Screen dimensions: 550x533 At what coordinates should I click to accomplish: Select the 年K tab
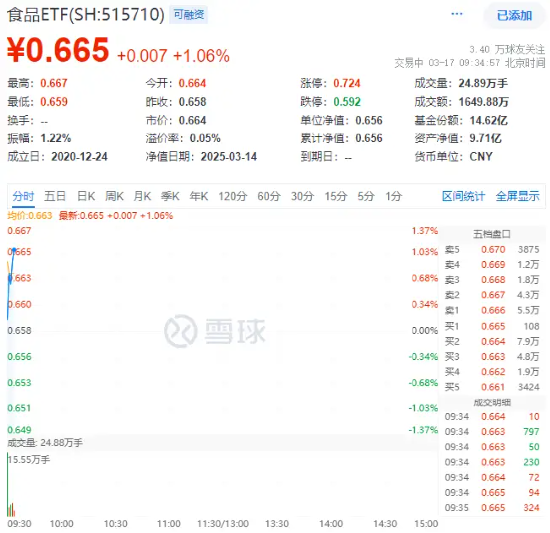[199, 196]
